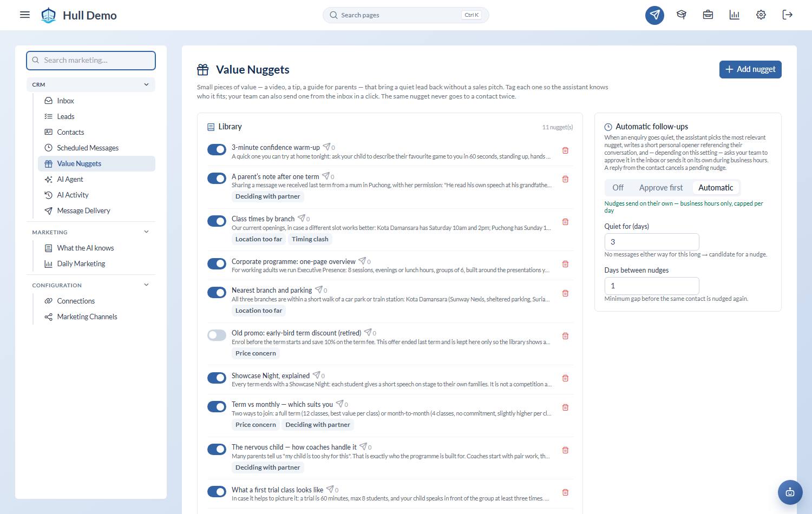812x514 pixels.
Task: Open the briefcase icon in header
Action: click(x=708, y=15)
